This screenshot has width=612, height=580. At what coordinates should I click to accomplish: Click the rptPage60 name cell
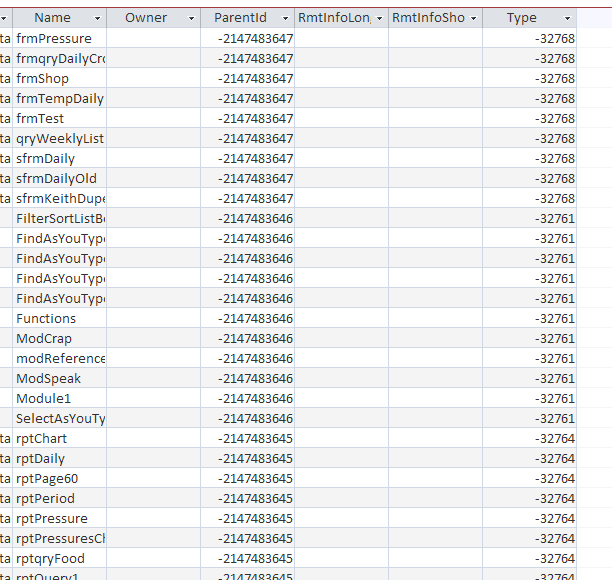[60, 479]
